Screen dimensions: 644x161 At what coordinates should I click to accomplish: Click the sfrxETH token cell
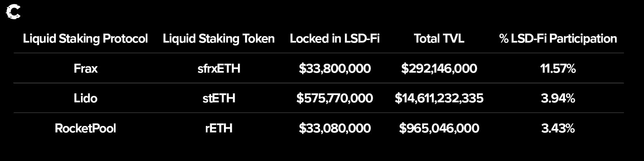coord(219,68)
